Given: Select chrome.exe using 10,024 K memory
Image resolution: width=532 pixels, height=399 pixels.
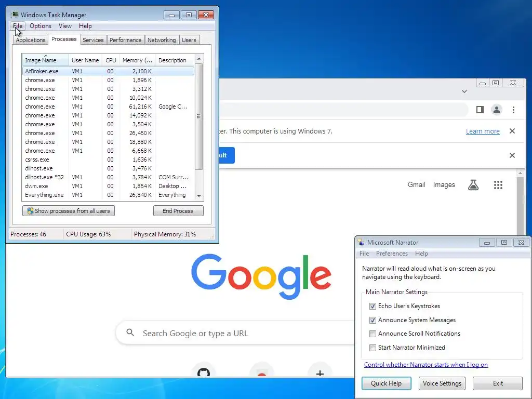Looking at the screenshot, I should [108, 98].
